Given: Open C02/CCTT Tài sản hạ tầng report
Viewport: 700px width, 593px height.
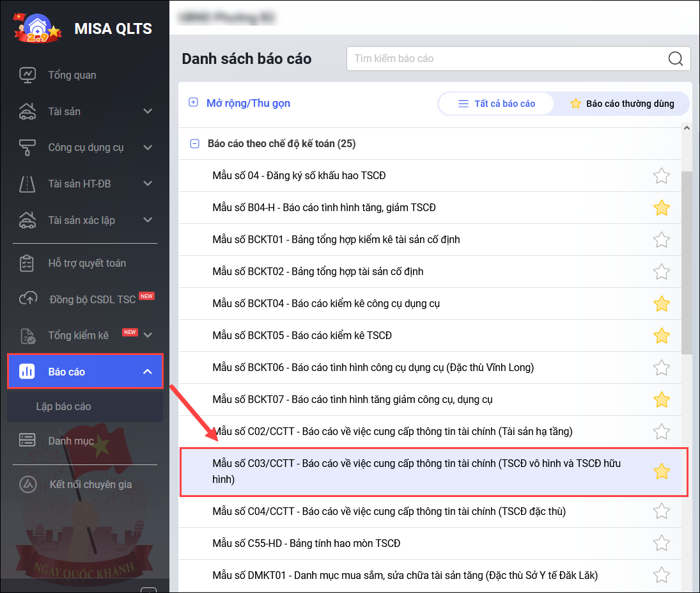Looking at the screenshot, I should click(x=393, y=432).
